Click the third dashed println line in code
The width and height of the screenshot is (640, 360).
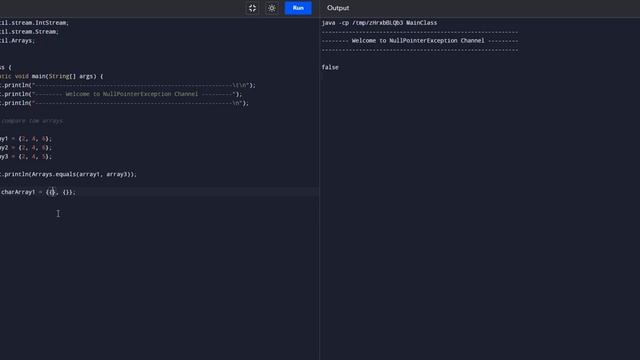tap(124, 103)
